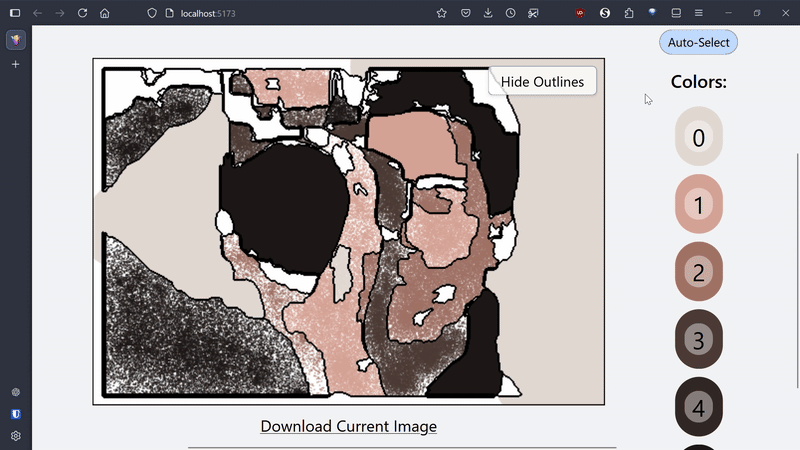
Task: Choose color swatch number 3
Action: pos(699,340)
